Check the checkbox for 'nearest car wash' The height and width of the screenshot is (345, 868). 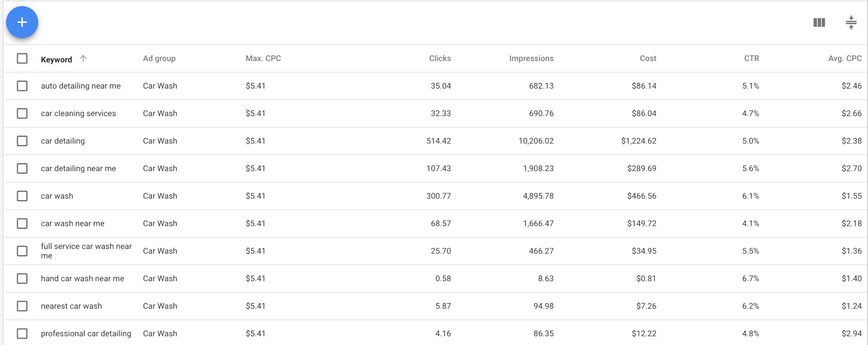point(22,306)
